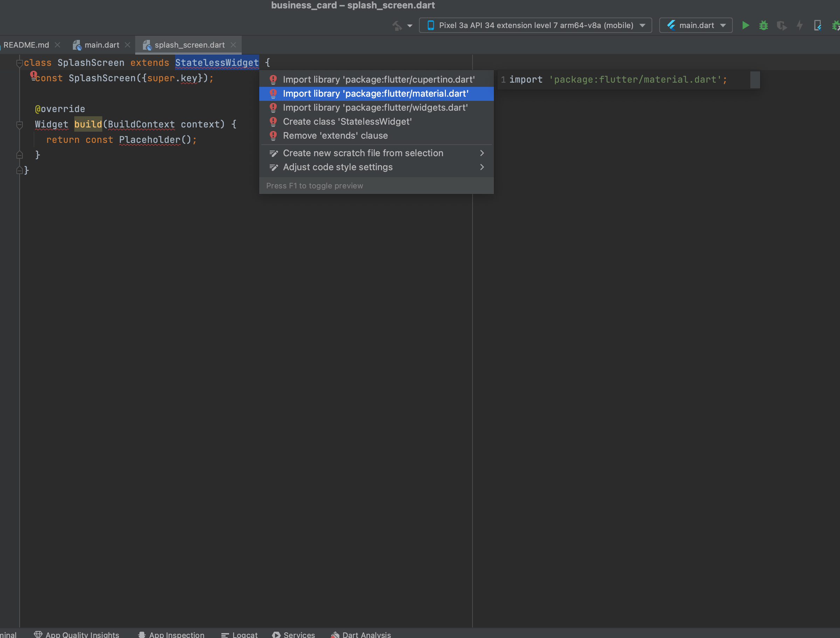Toggle fold marker beside the build method
This screenshot has height=638, width=840.
click(19, 124)
